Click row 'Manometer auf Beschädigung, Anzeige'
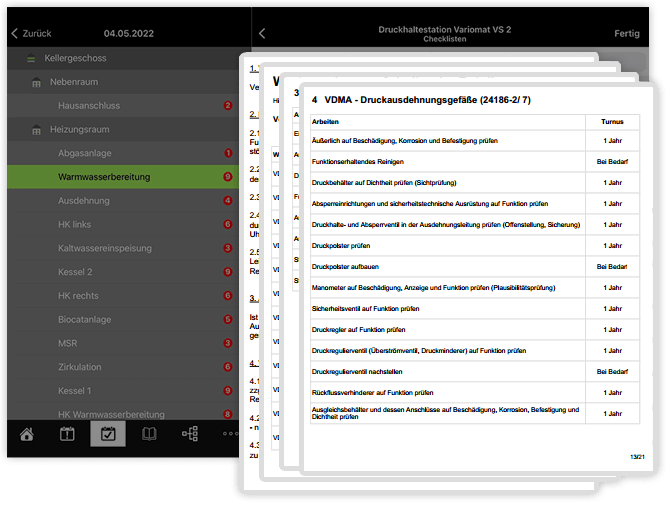This screenshot has height=508, width=671. 475,288
